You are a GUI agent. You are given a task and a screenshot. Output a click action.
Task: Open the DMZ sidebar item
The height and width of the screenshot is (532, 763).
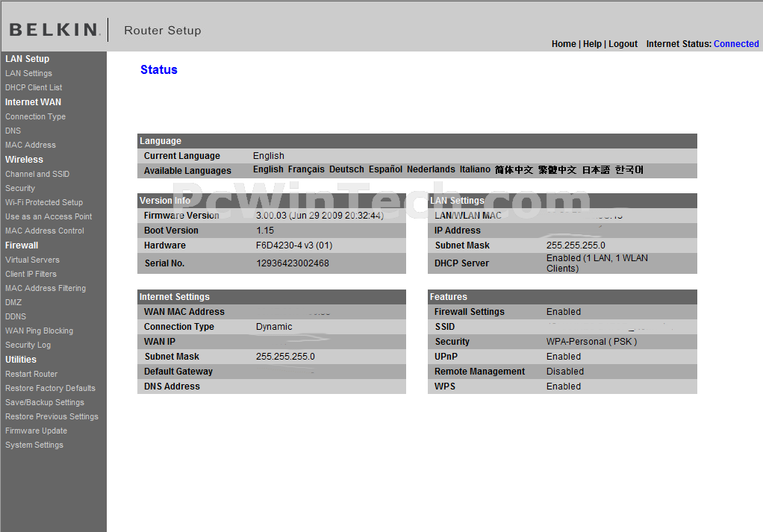[x=13, y=302]
